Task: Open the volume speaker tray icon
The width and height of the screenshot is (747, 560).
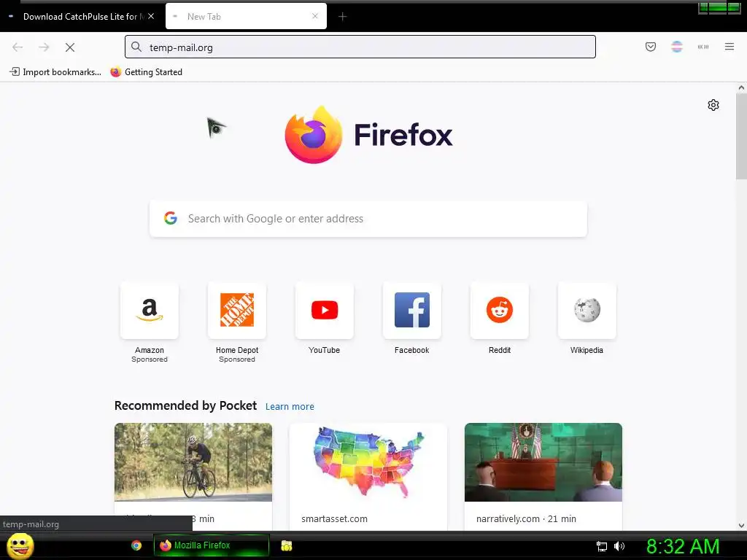Action: (x=619, y=546)
